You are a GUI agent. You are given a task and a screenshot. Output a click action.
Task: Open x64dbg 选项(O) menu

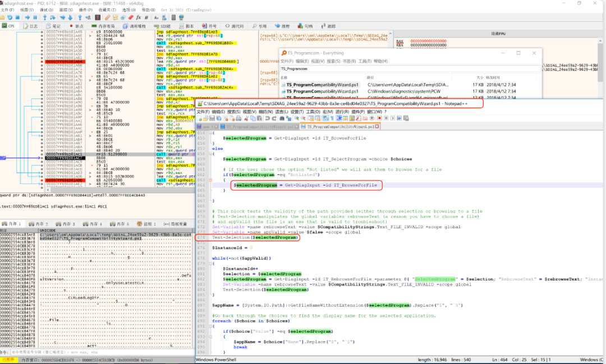[128, 10]
